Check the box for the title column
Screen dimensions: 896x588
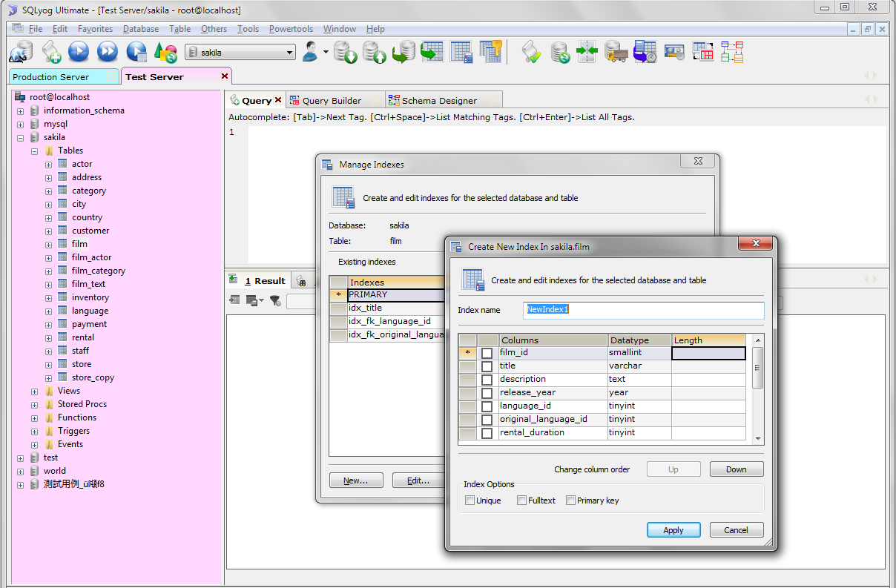[487, 366]
